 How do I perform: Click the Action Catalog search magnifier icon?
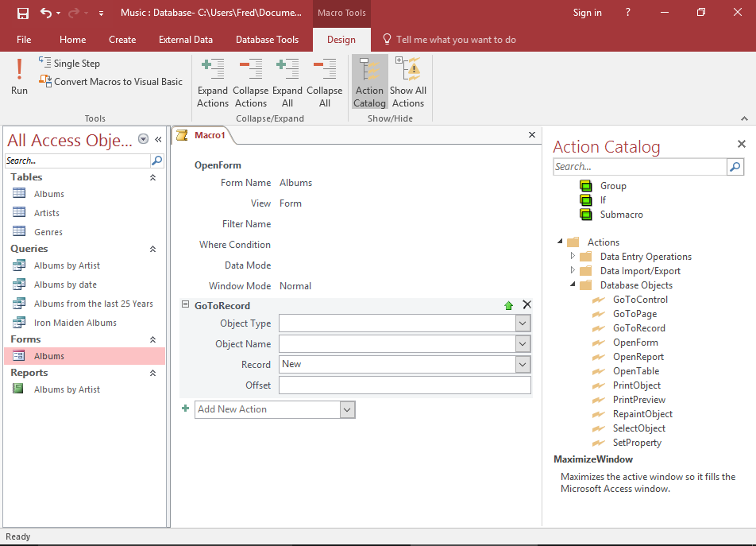[735, 167]
